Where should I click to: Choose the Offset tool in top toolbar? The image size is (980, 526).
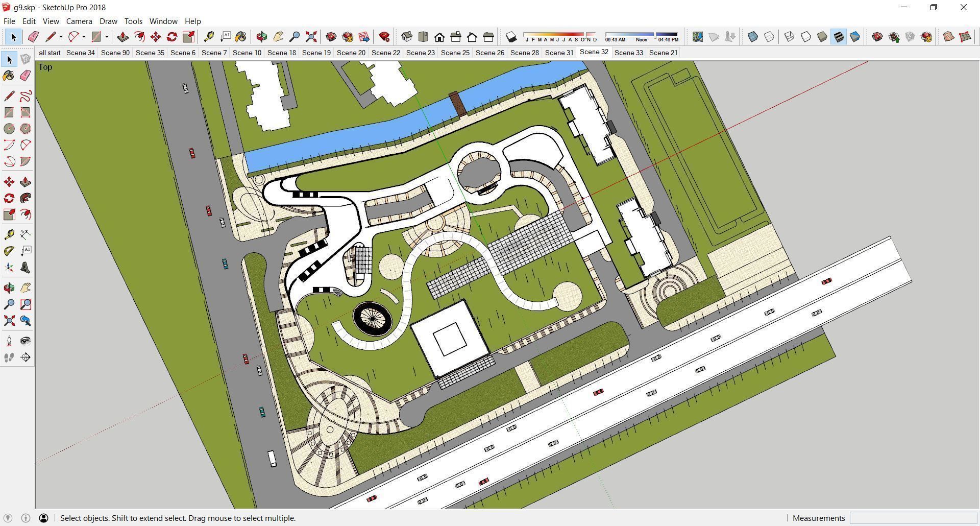point(139,37)
